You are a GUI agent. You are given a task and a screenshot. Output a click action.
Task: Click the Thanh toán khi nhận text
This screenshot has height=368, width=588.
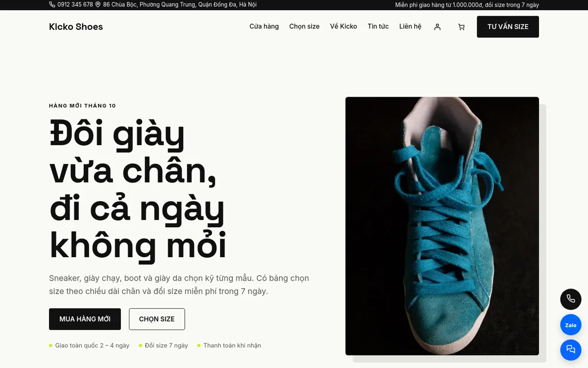point(232,345)
